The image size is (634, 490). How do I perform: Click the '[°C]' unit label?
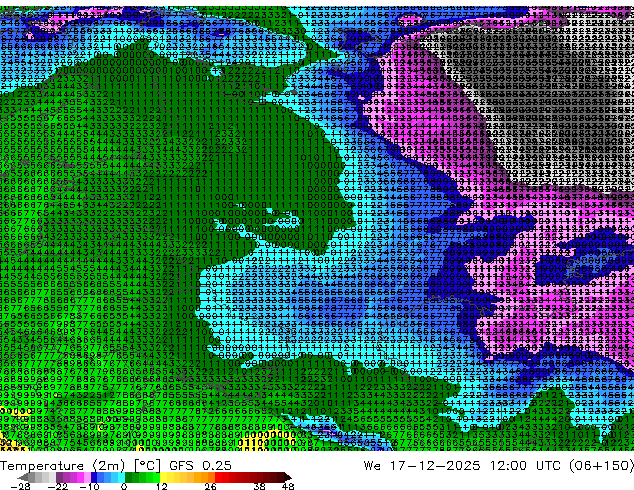[x=147, y=466]
